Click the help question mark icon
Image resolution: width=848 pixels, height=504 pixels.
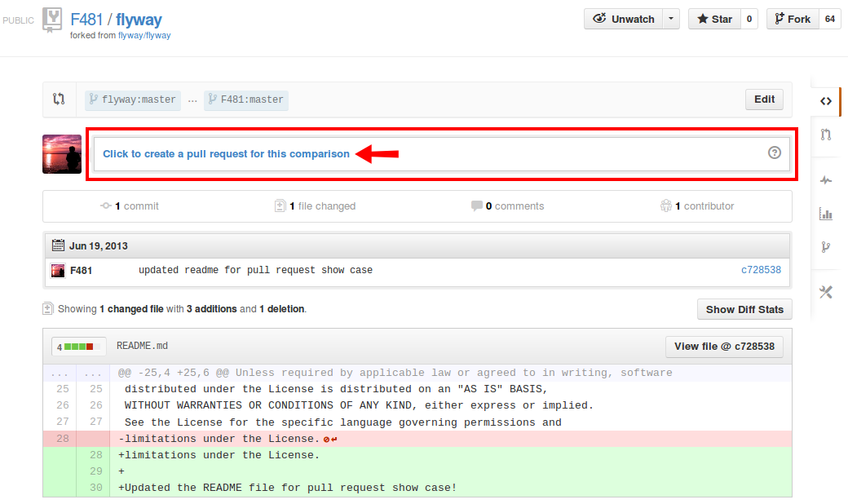pyautogui.click(x=775, y=153)
